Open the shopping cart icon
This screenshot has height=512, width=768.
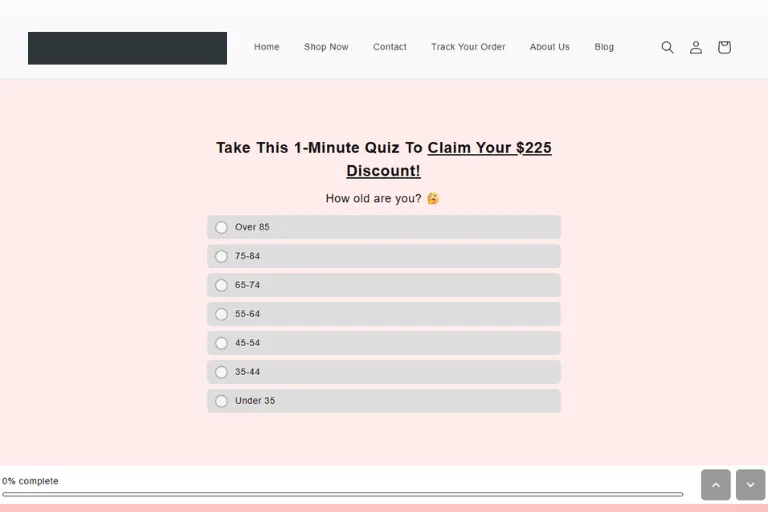point(724,47)
